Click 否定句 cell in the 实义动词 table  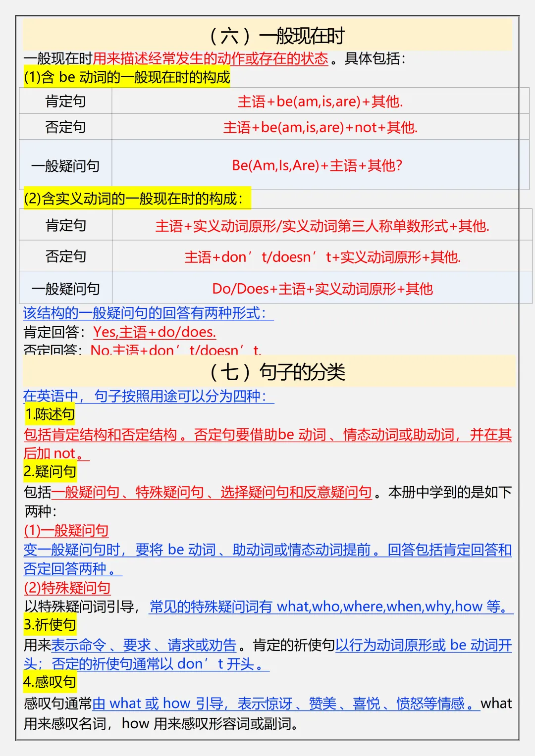(x=66, y=256)
